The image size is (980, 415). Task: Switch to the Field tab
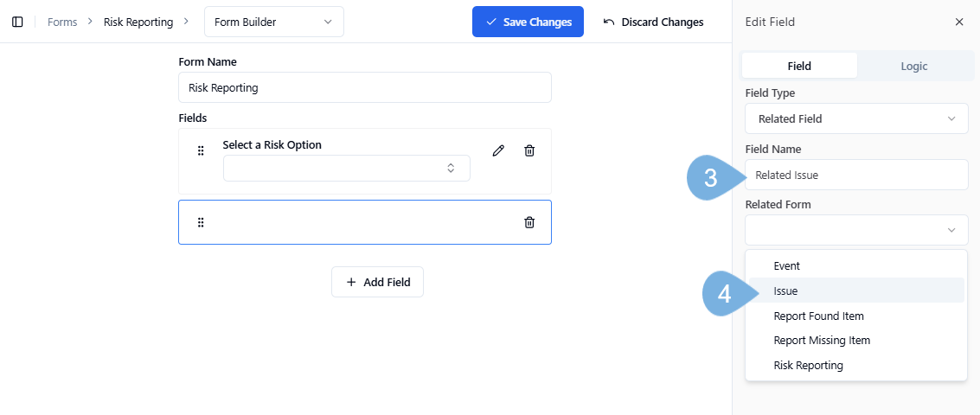click(799, 66)
